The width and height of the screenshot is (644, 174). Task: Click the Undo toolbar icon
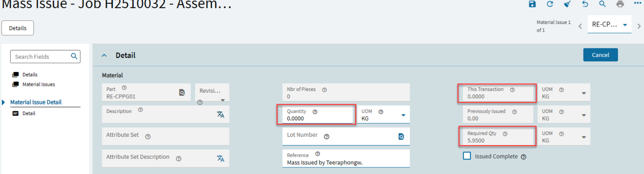click(585, 4)
